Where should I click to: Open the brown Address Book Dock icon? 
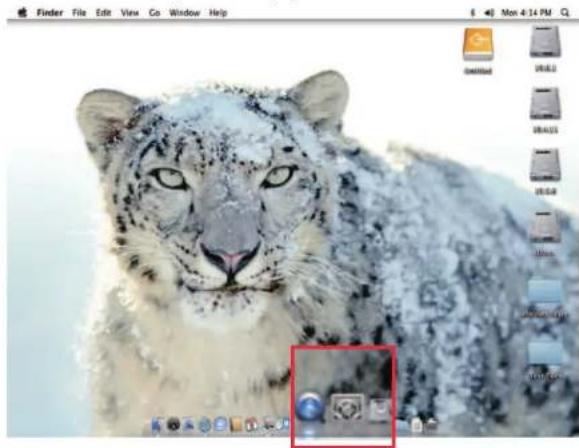236,425
